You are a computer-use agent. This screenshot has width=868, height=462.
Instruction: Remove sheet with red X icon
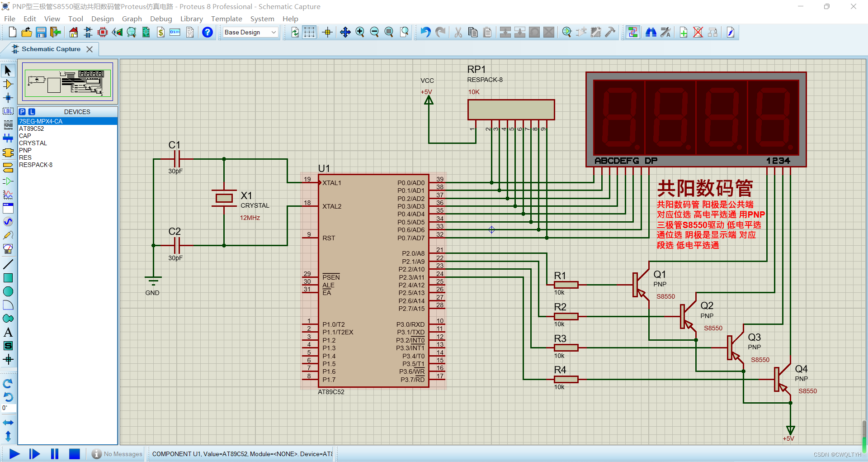click(698, 32)
